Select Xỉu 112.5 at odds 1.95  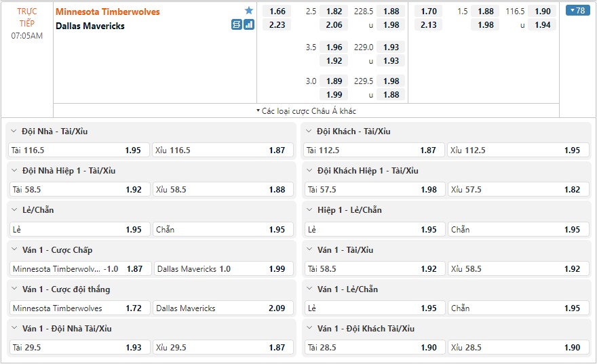518,150
